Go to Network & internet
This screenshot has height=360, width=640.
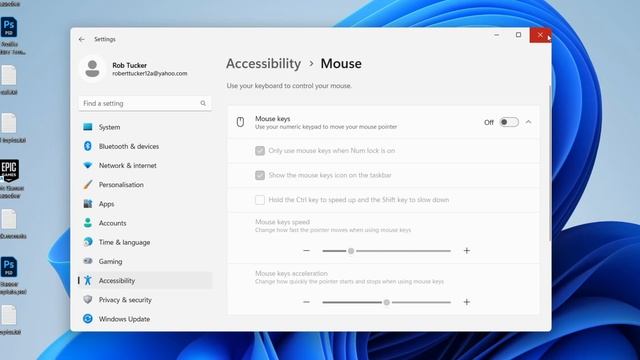[145, 165]
